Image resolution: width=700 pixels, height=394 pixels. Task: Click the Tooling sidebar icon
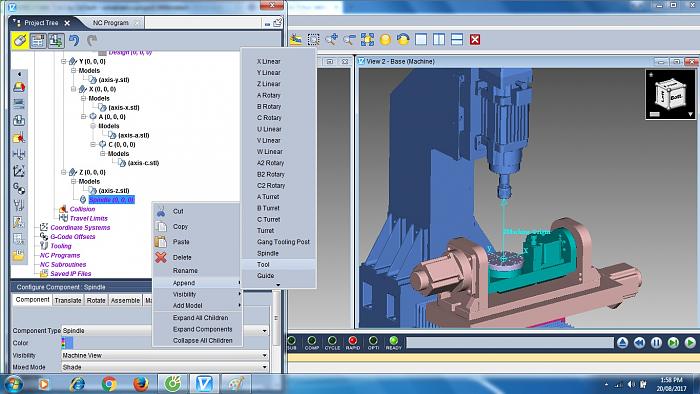coord(19,205)
